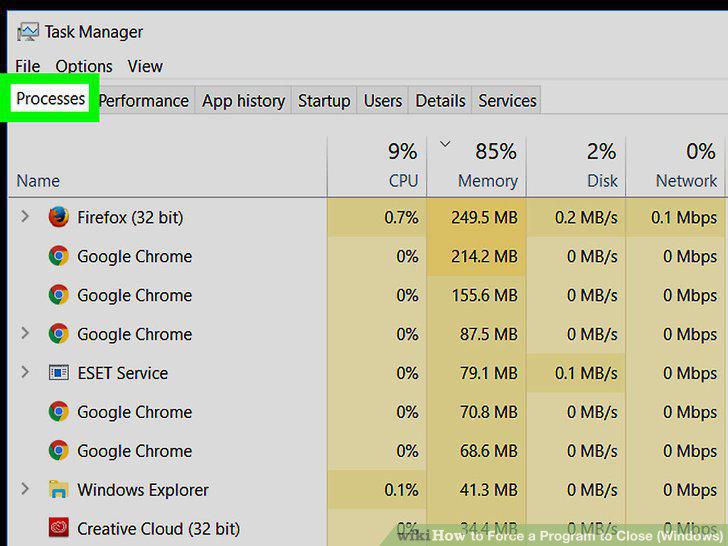Click the Windows Explorer folder icon
This screenshot has width=728, height=546.
tap(58, 489)
